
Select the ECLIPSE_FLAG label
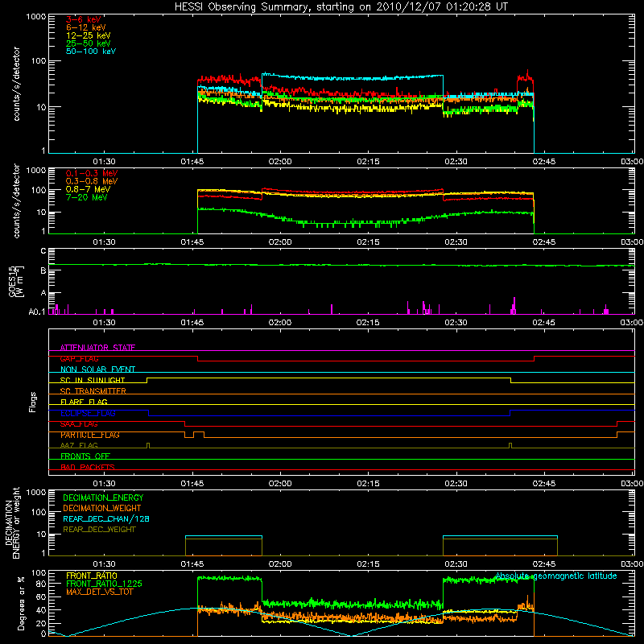coord(88,413)
